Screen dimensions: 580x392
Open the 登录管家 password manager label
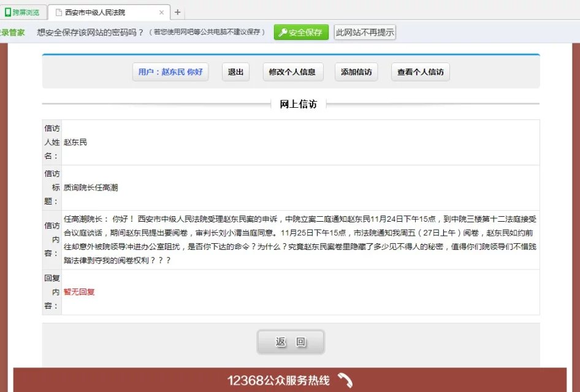[x=12, y=32]
